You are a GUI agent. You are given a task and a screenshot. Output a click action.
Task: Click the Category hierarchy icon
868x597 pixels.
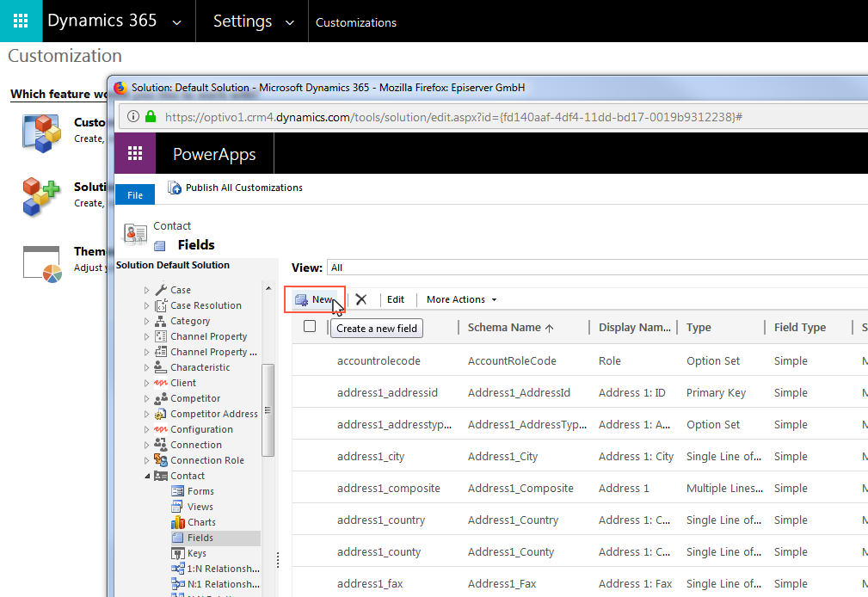coord(161,321)
